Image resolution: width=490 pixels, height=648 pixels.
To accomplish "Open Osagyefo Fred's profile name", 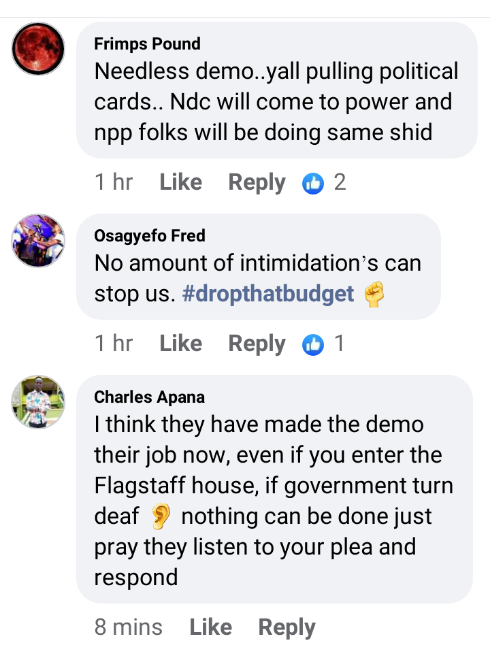I will pos(150,236).
